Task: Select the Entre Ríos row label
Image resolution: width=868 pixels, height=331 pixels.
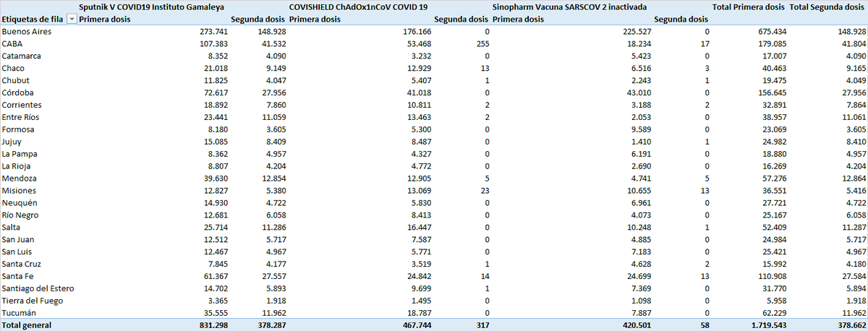Action: coord(21,117)
